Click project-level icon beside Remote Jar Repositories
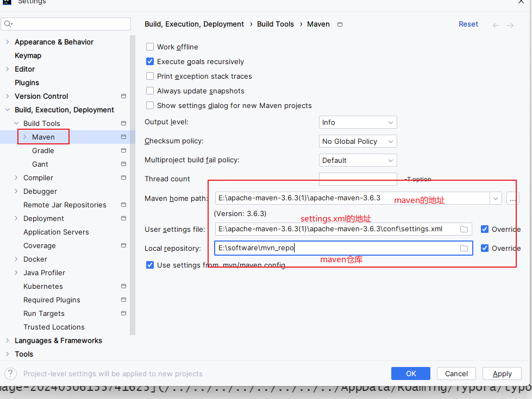 point(123,205)
